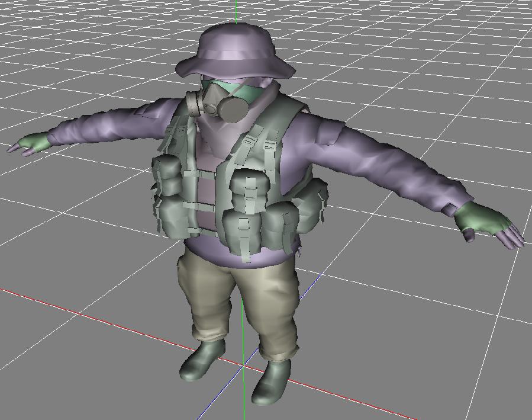The image size is (532, 420).
Task: Click the world origin where the axes intersect
Action: pyautogui.click(x=244, y=366)
